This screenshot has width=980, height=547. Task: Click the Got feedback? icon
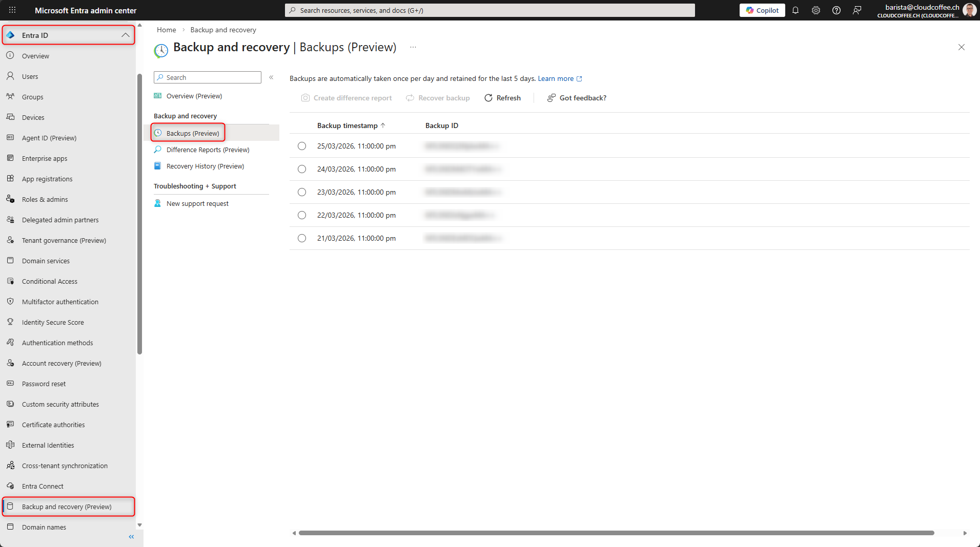click(552, 98)
